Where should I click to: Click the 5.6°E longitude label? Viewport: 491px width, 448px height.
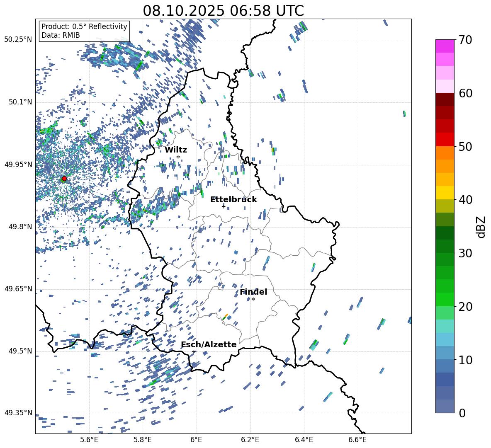coord(89,440)
